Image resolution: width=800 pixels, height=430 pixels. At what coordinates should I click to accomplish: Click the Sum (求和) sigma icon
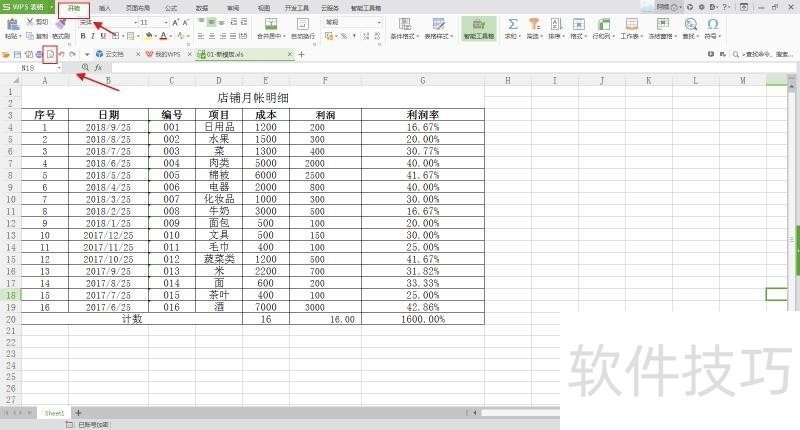click(511, 24)
